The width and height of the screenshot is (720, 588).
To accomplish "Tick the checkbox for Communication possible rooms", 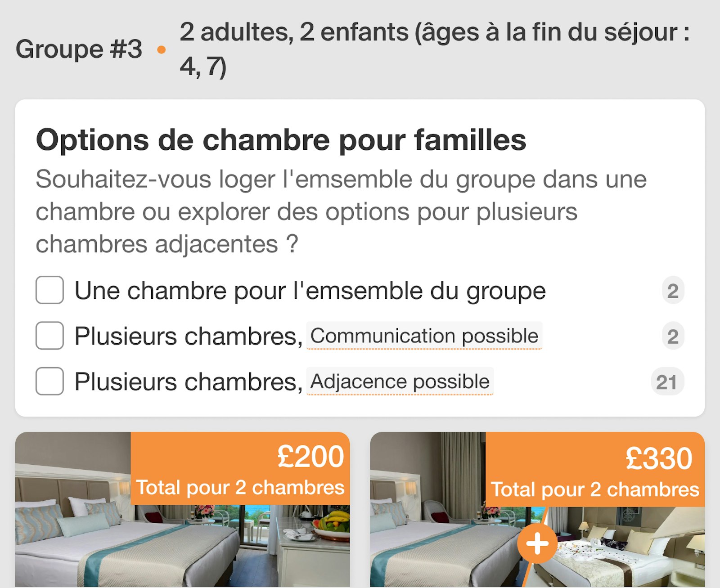I will click(x=49, y=336).
